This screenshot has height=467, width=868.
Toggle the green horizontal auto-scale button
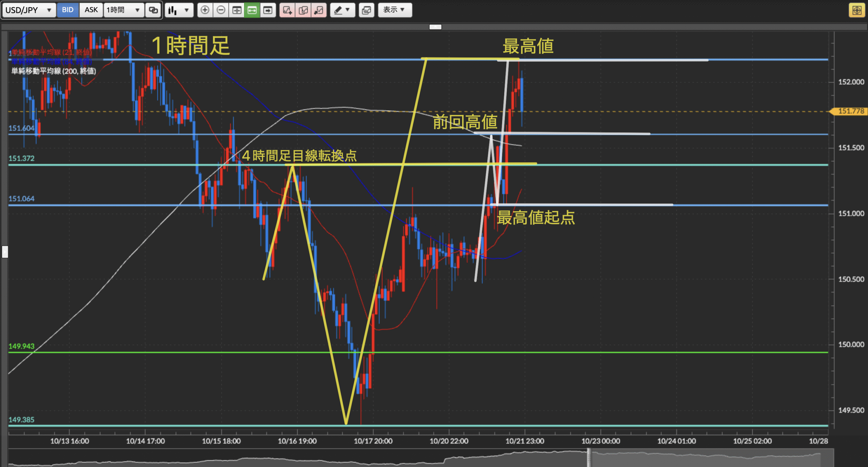[252, 10]
